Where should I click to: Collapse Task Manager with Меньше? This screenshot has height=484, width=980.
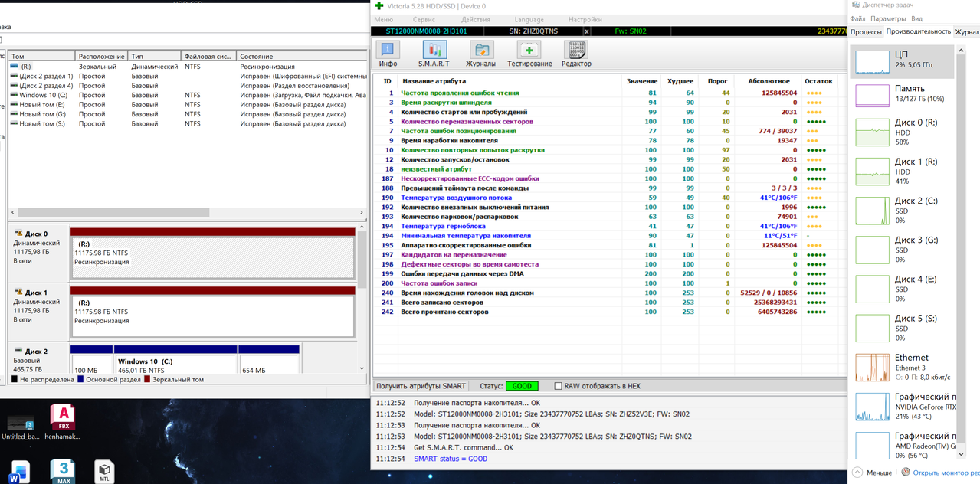click(872, 473)
